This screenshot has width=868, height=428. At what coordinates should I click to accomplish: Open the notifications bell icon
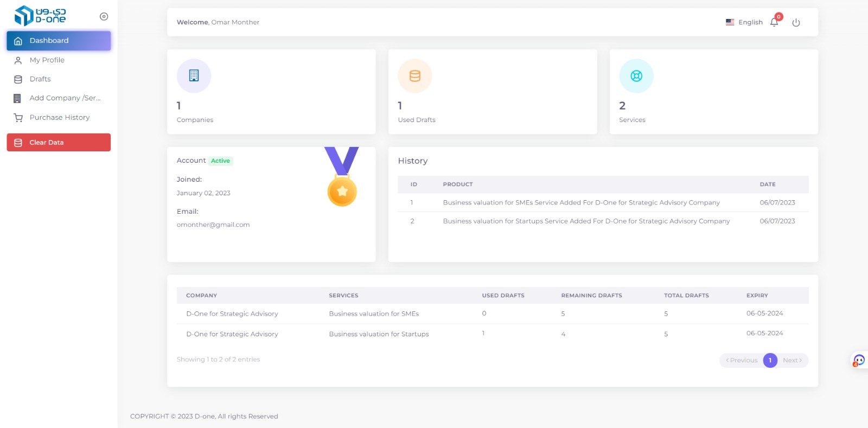click(774, 22)
